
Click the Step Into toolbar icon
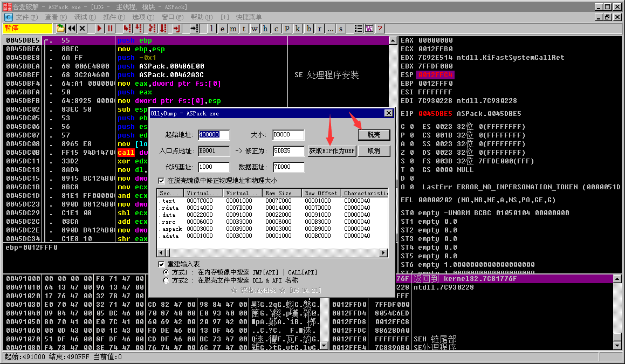coord(127,28)
